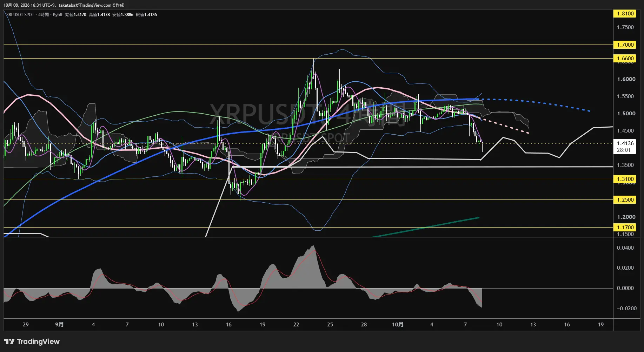
Task: Click the XRPUSDT SPOT symbol title
Action: tap(20, 15)
